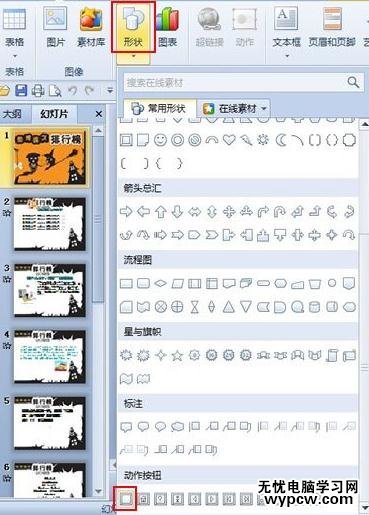Choose the U-turn arrow shape
The image size is (369, 515).
(281, 212)
